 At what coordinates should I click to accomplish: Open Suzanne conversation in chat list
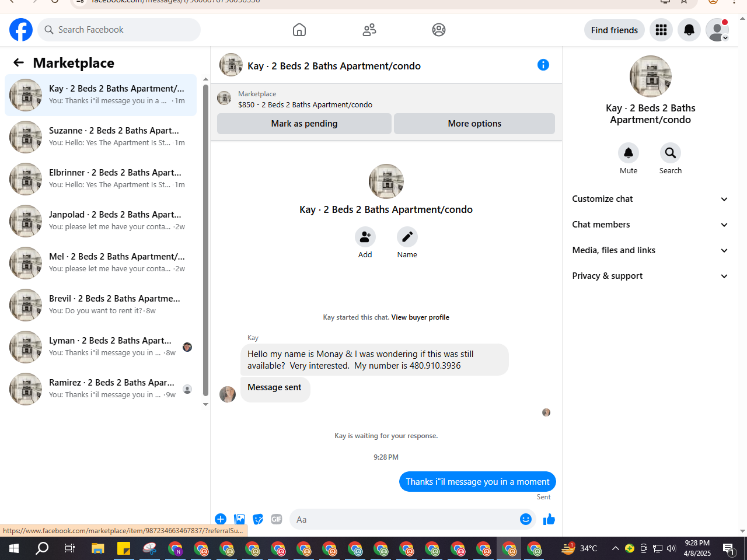pyautogui.click(x=100, y=137)
